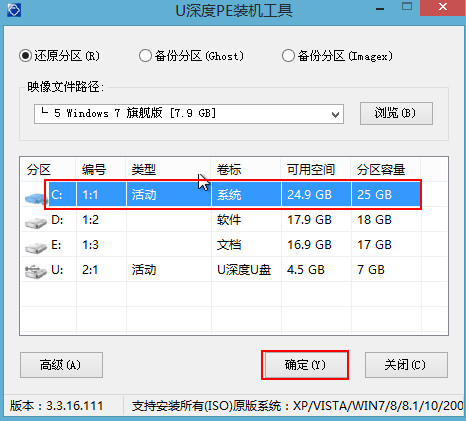Click the U: USB drive icon

(36, 271)
